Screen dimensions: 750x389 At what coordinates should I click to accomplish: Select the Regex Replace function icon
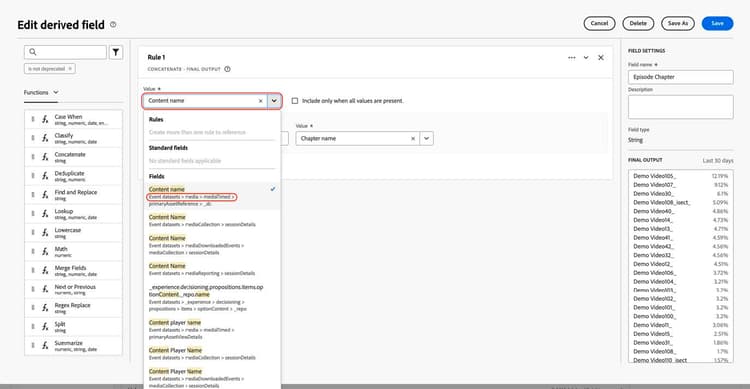pyautogui.click(x=45, y=308)
